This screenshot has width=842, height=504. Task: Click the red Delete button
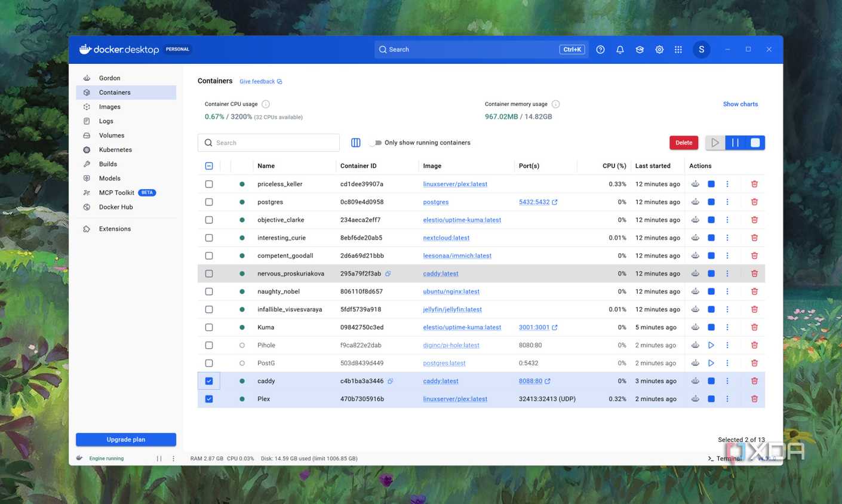(684, 143)
